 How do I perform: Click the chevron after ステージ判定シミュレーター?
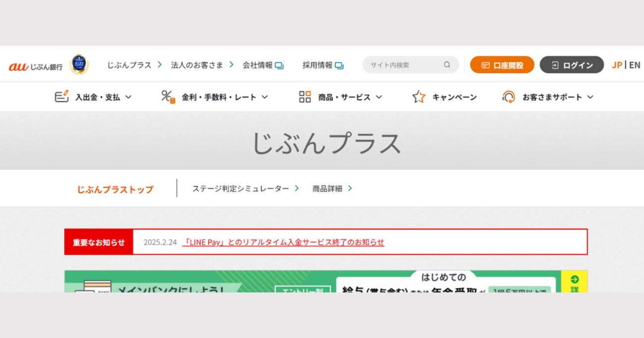pyautogui.click(x=297, y=188)
